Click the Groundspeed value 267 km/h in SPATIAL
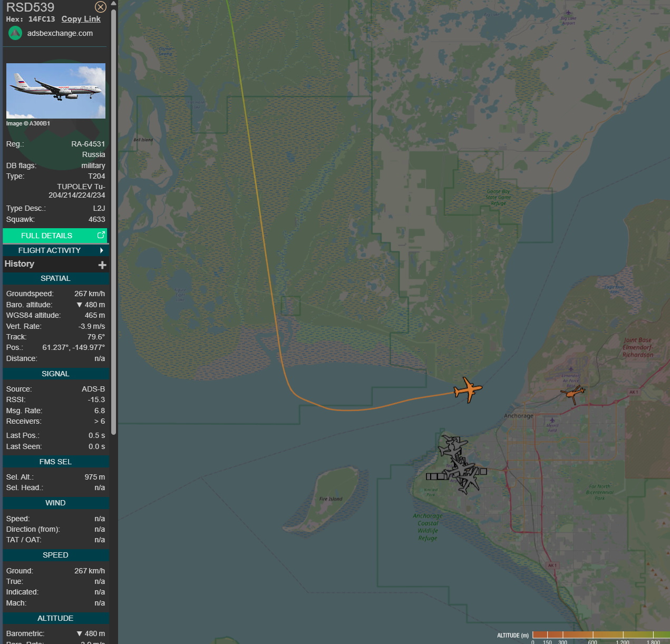Viewport: 670px width, 644px height. coord(90,294)
